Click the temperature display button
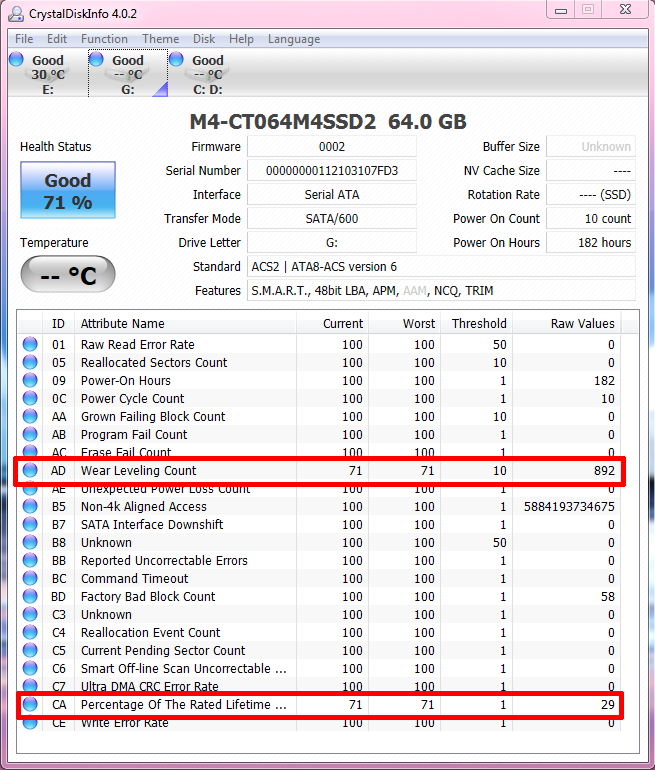The width and height of the screenshot is (655, 770). tap(68, 274)
